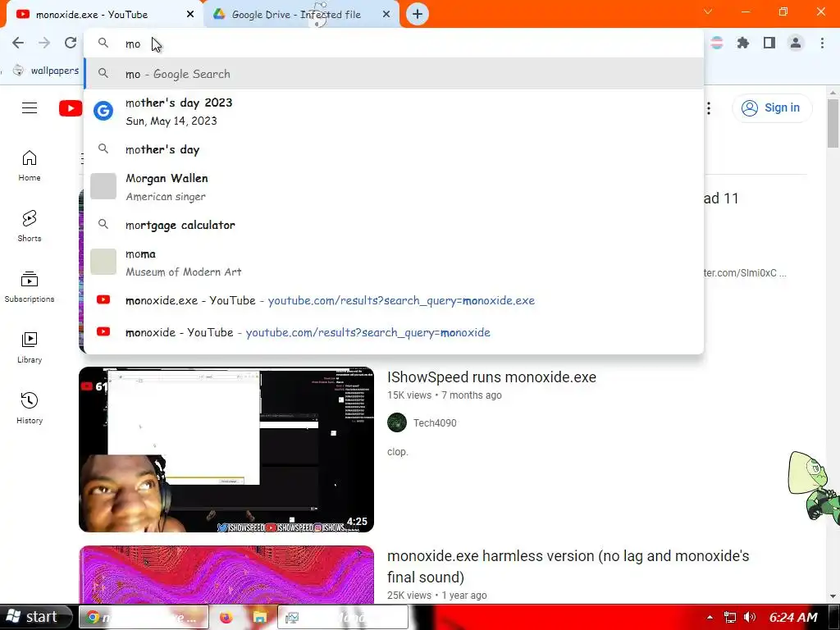The width and height of the screenshot is (840, 630).
Task: Click the Chrome taskbar button
Action: (x=144, y=618)
